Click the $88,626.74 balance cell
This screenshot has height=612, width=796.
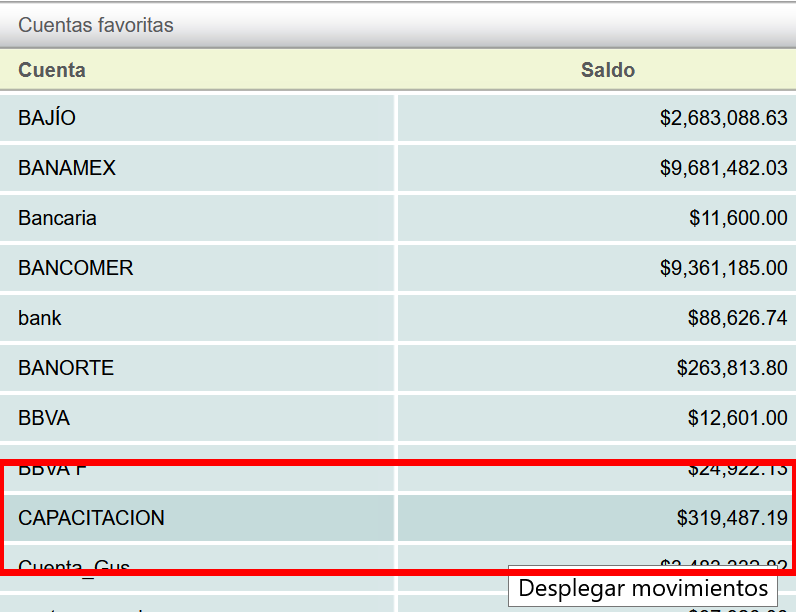(737, 318)
